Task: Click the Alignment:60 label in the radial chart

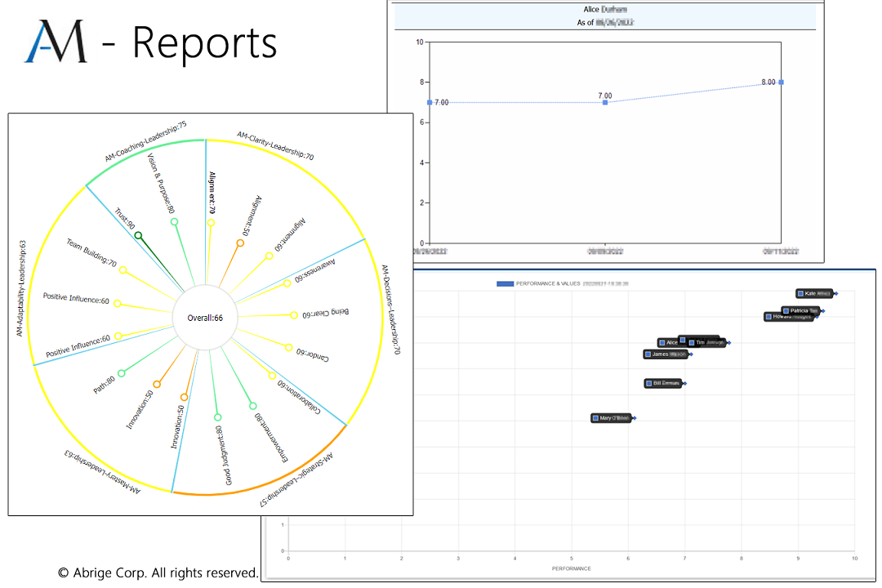Action: pyautogui.click(x=290, y=234)
